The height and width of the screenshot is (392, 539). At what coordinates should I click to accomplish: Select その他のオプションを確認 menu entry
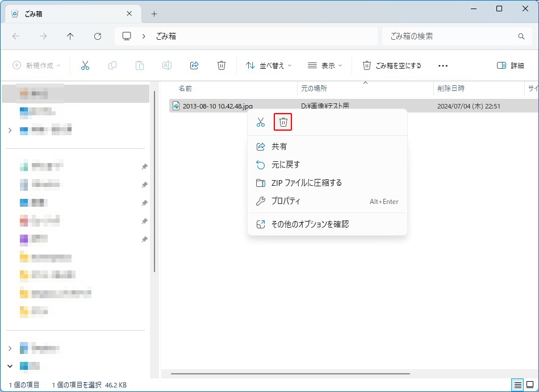point(310,224)
